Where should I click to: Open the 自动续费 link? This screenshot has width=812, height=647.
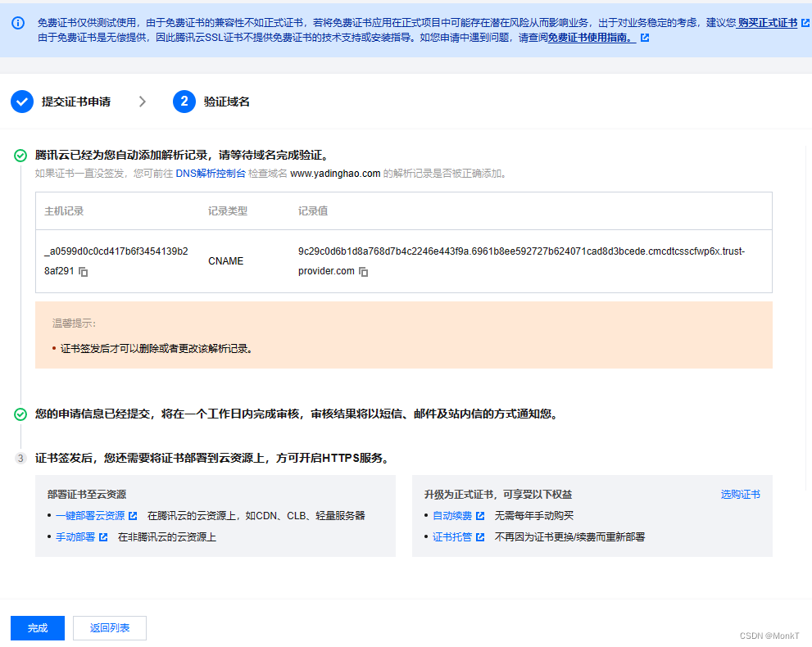[x=452, y=515]
